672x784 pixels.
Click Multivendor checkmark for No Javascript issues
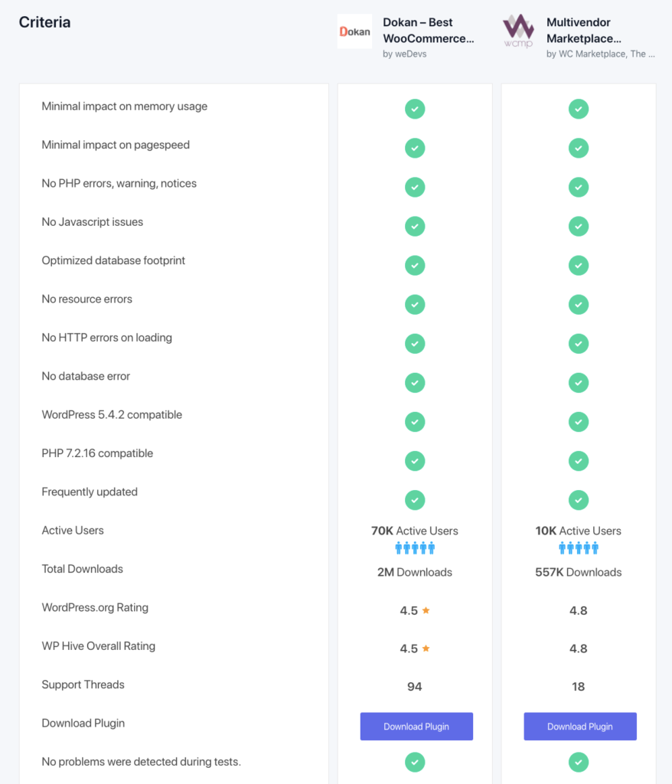point(579,226)
